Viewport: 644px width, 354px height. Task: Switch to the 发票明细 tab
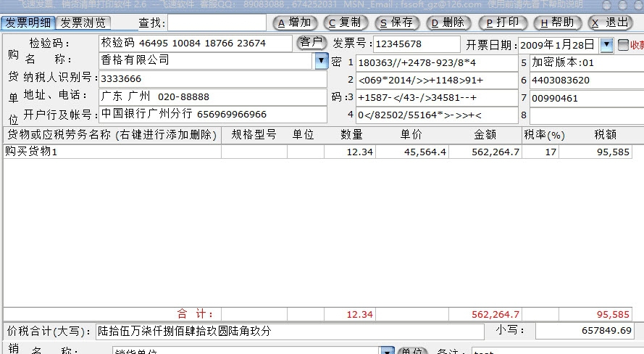tap(28, 22)
